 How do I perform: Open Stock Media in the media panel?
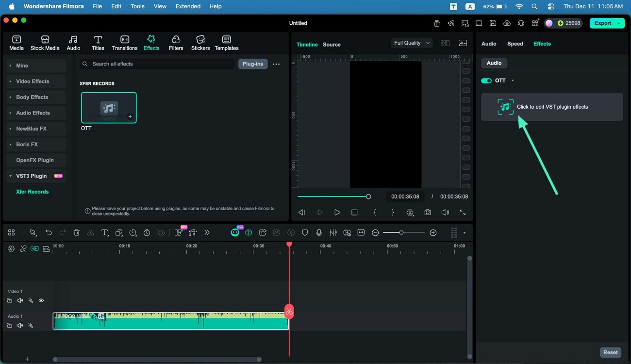45,42
